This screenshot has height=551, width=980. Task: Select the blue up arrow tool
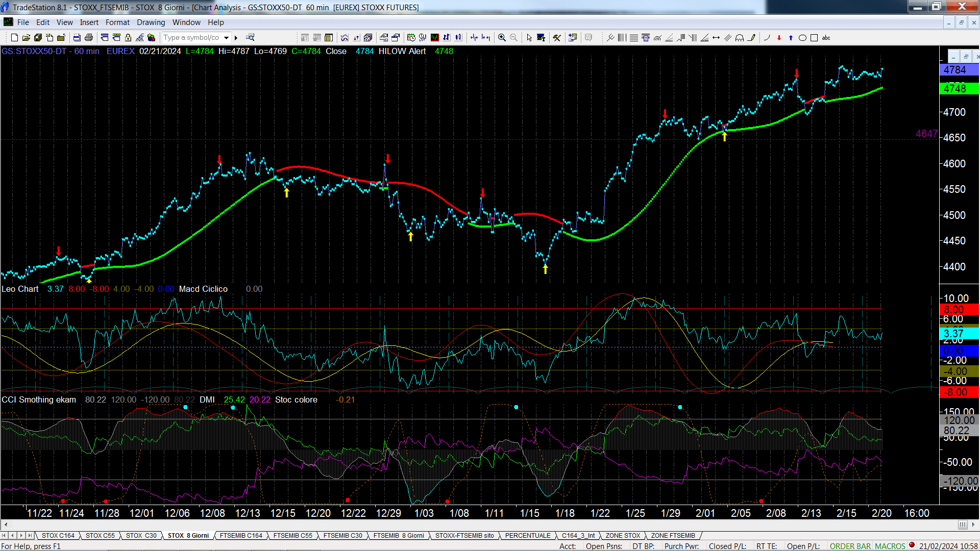[x=791, y=38]
